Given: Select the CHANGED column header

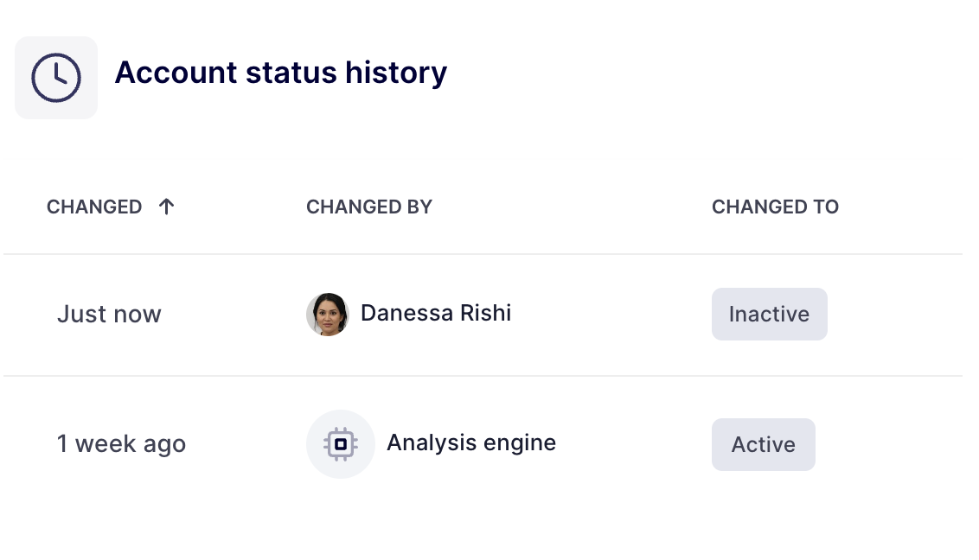Looking at the screenshot, I should 95,207.
